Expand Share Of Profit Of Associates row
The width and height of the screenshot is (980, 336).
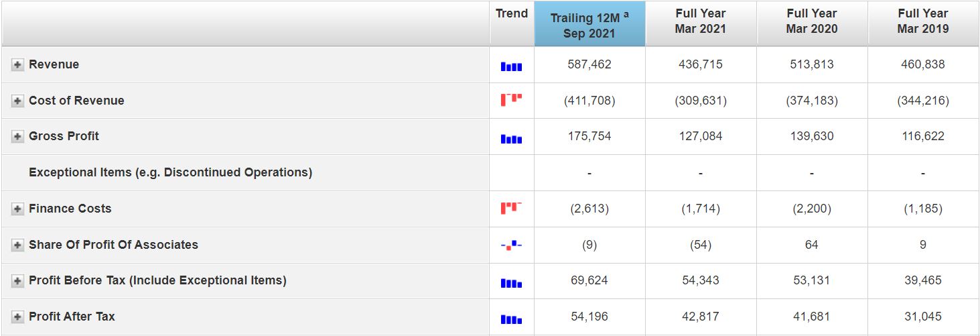point(17,245)
